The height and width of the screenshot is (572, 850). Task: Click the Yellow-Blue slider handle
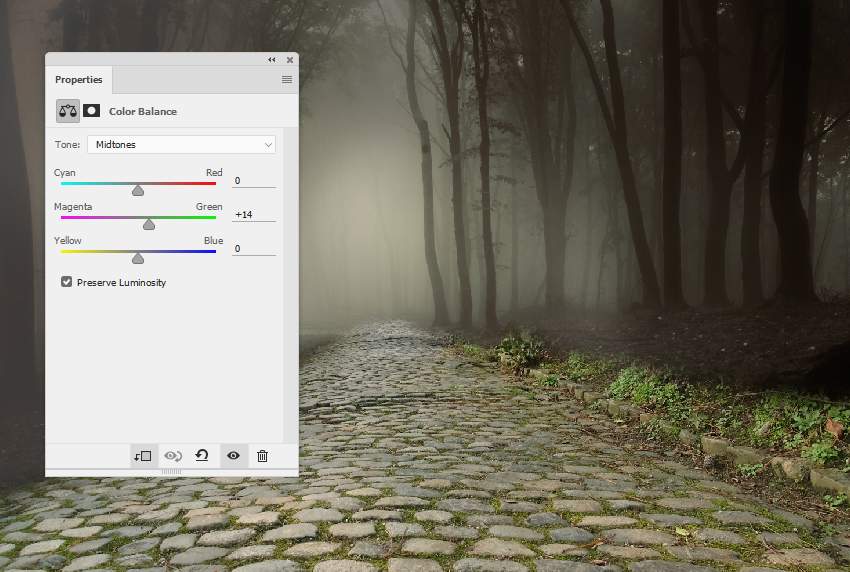138,258
